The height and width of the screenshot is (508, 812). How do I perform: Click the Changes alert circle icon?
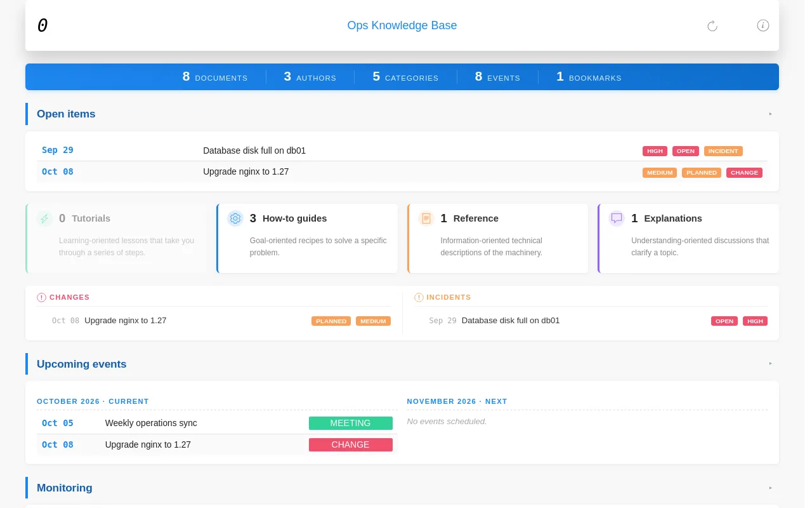point(42,297)
